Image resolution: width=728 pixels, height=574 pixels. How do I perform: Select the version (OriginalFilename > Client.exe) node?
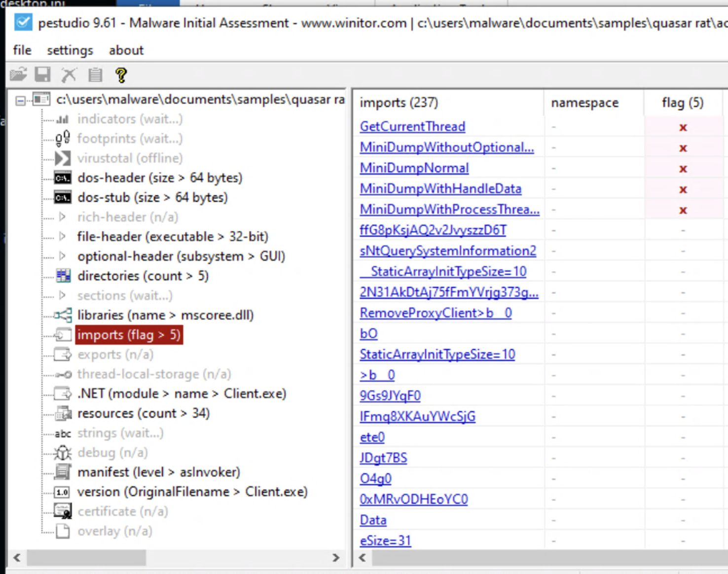(x=192, y=492)
